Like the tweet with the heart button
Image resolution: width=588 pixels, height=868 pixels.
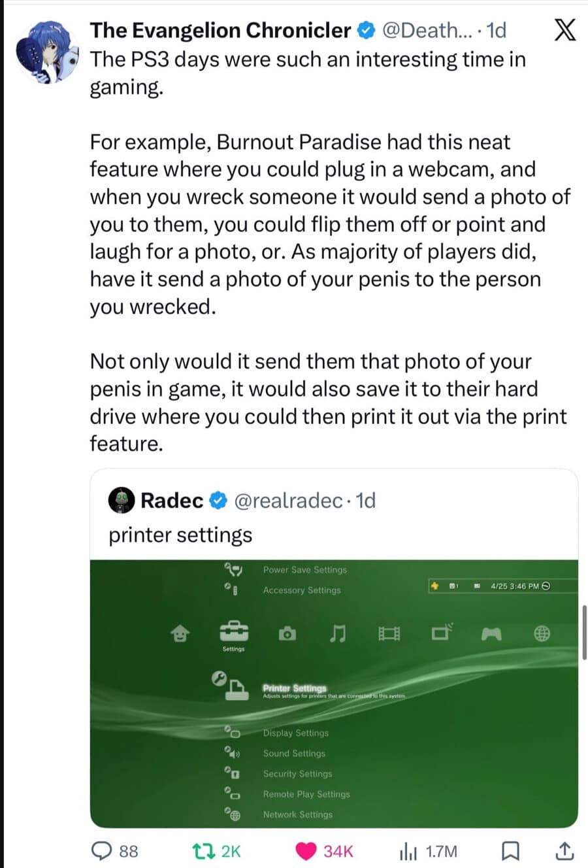(306, 851)
